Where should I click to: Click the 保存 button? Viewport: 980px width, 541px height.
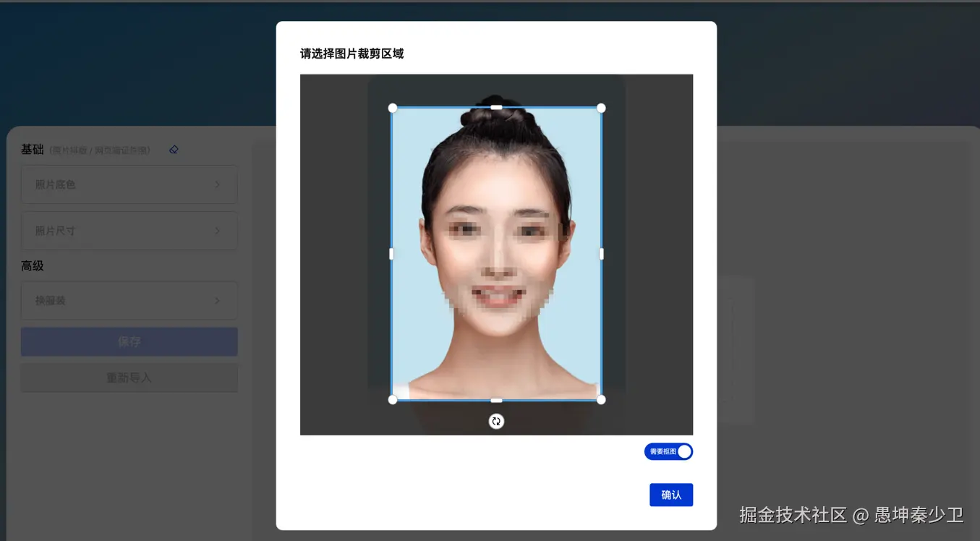tap(129, 341)
